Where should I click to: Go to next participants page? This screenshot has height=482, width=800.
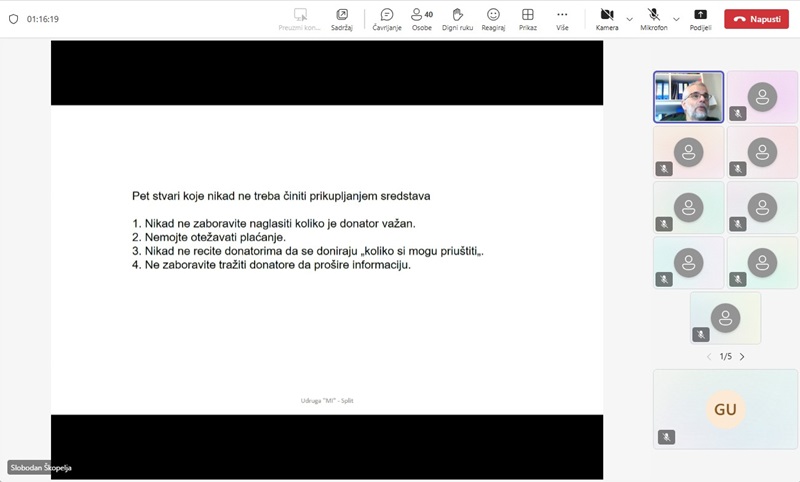click(742, 357)
